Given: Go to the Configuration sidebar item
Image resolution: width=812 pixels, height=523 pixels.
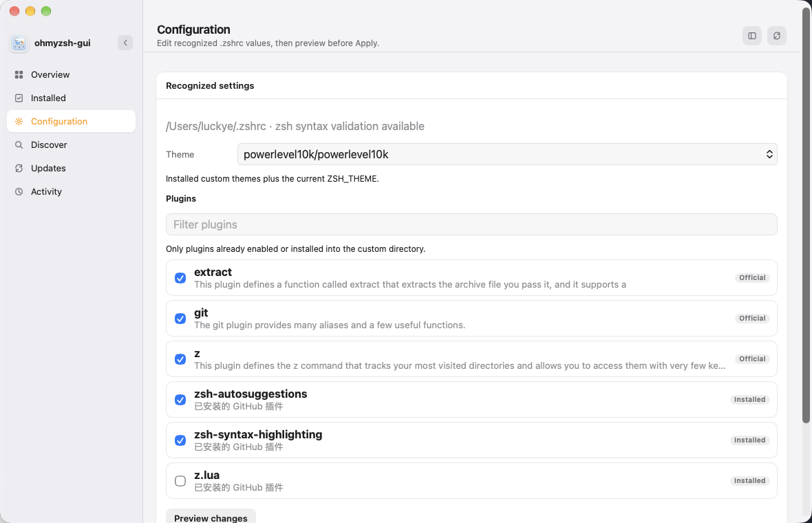Looking at the screenshot, I should click(72, 121).
